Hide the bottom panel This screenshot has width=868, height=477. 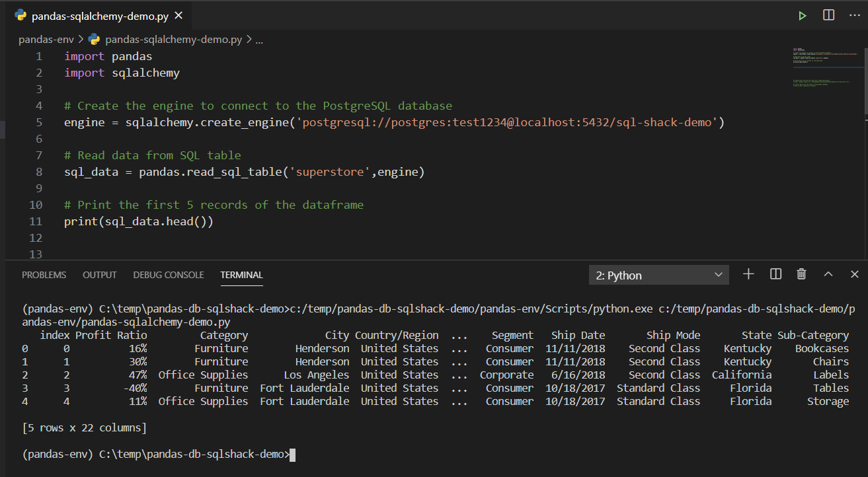tap(854, 274)
